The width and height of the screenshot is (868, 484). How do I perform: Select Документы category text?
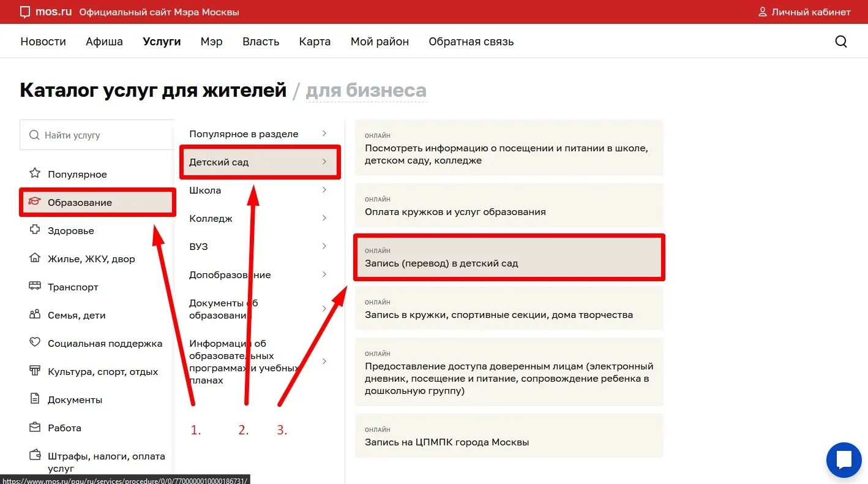75,400
